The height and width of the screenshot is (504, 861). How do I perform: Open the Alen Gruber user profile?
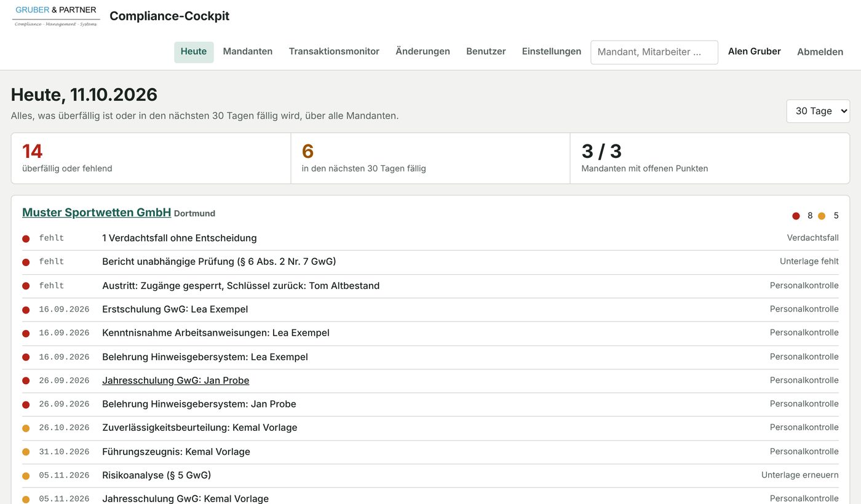coord(755,52)
